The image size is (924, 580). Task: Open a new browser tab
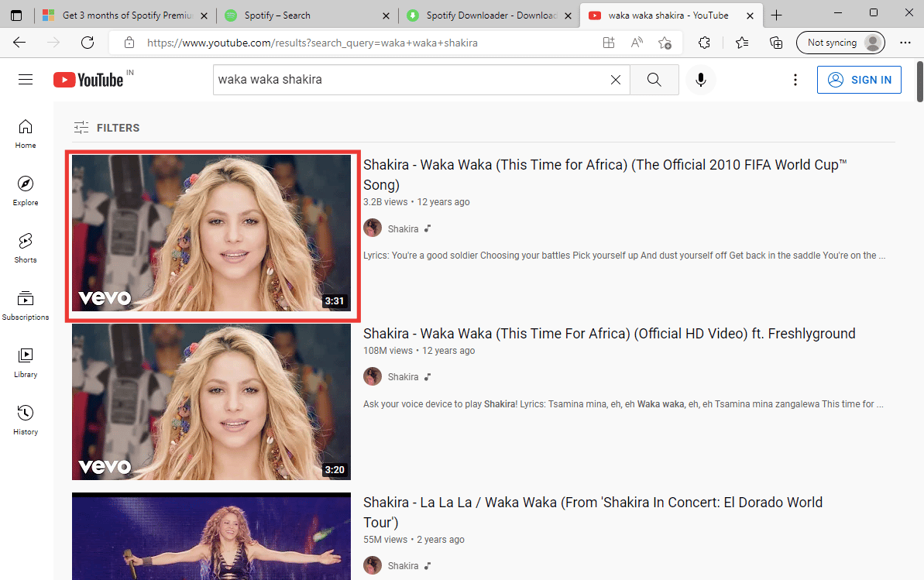pos(777,15)
